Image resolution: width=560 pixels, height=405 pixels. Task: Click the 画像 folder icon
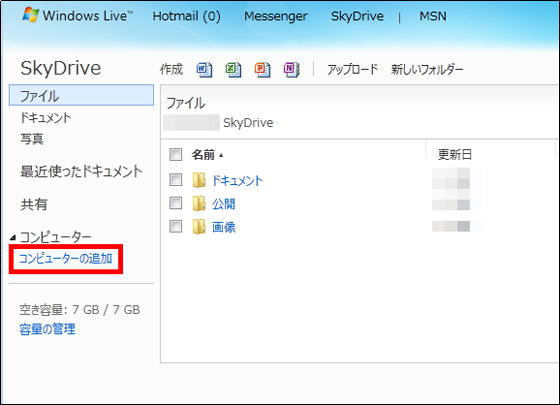pyautogui.click(x=199, y=226)
